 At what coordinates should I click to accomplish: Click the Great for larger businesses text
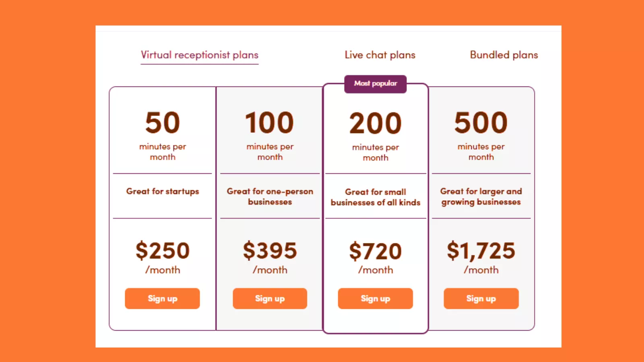(481, 197)
